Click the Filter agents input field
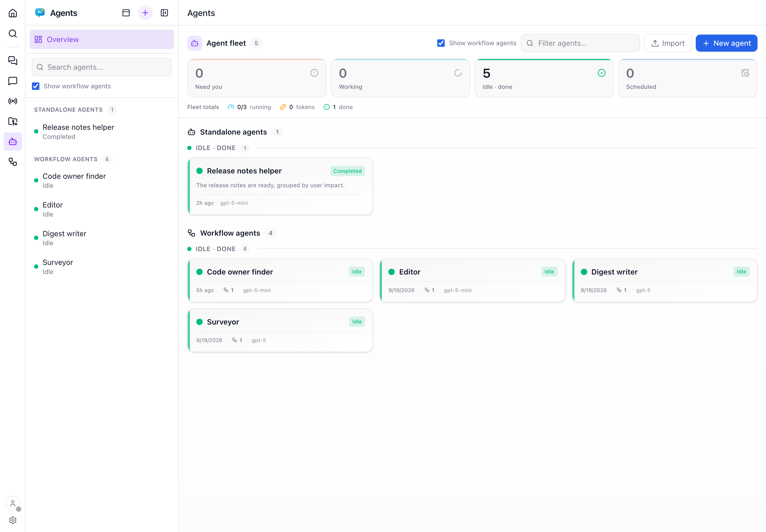This screenshot has height=532, width=766. pyautogui.click(x=580, y=43)
